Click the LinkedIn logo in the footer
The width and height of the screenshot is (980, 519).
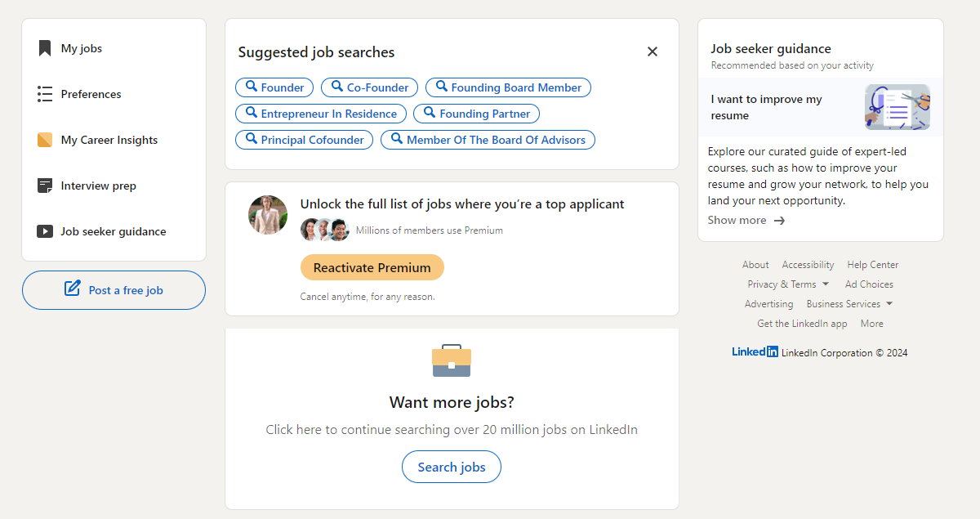(753, 351)
